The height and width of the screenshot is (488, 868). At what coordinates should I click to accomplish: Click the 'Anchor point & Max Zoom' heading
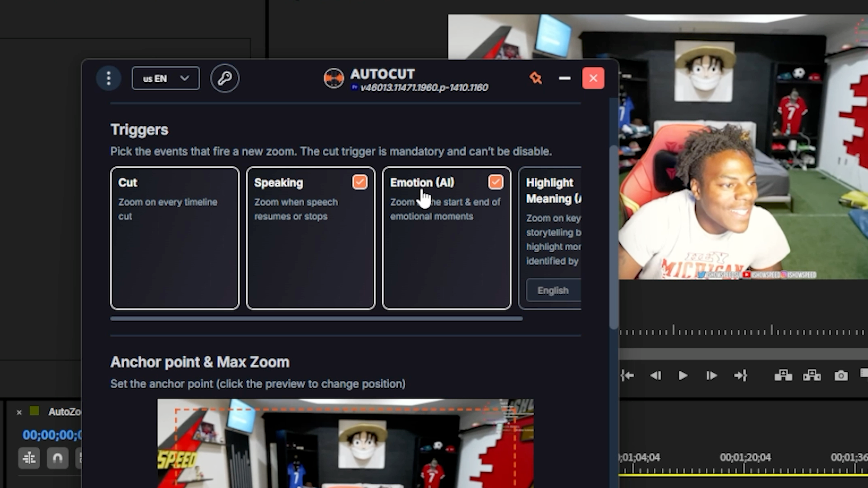pos(200,362)
